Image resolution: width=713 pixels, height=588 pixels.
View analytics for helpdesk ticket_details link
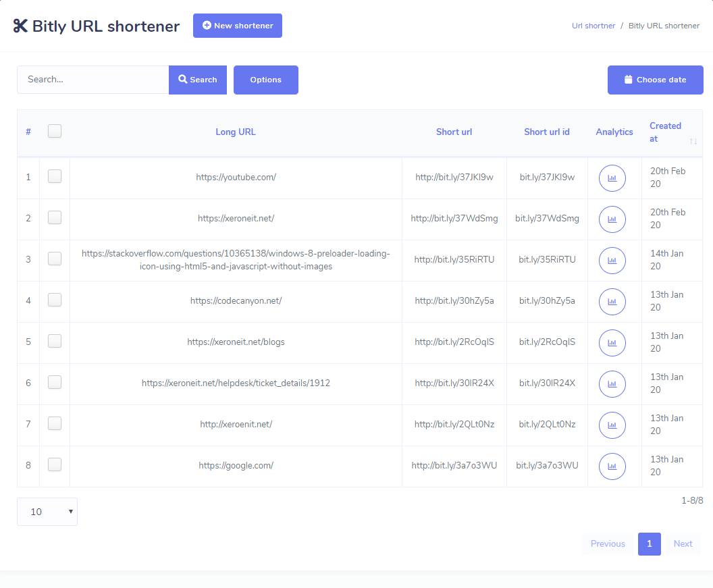pos(612,384)
